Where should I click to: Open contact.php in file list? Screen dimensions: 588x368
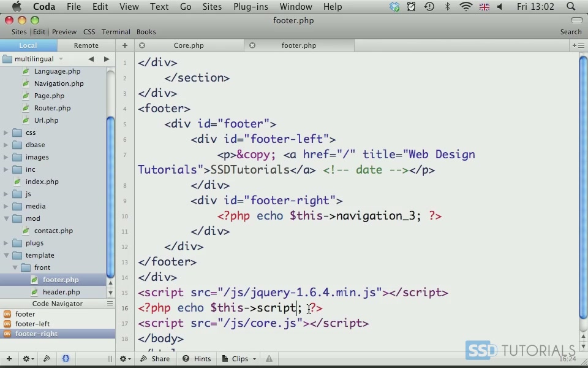tap(53, 231)
